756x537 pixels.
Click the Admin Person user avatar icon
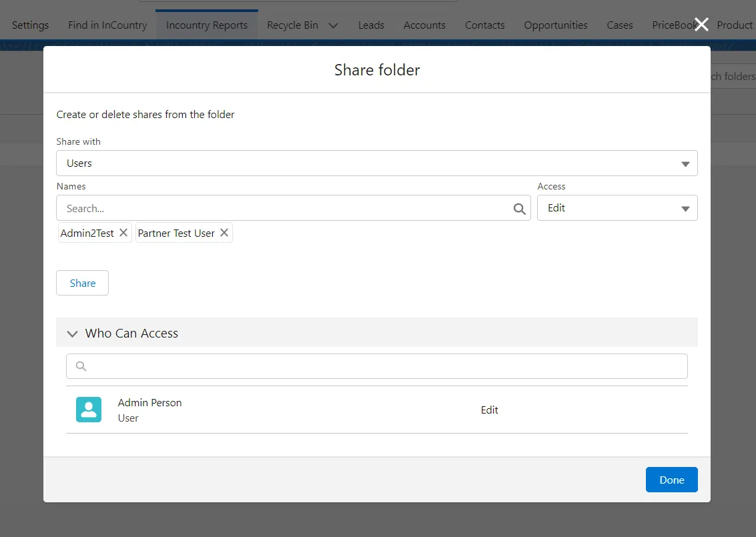(89, 410)
